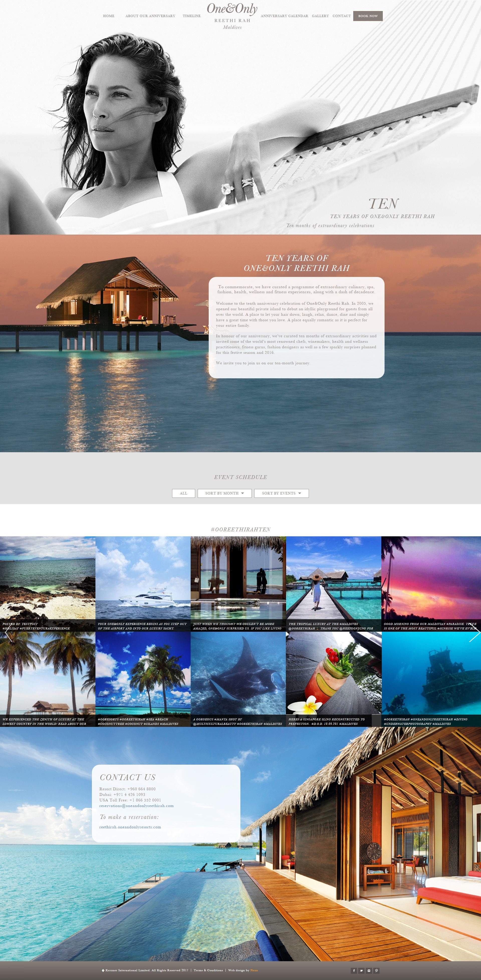Open the coconut tree beach photo
481x980 pixels.
(x=143, y=679)
